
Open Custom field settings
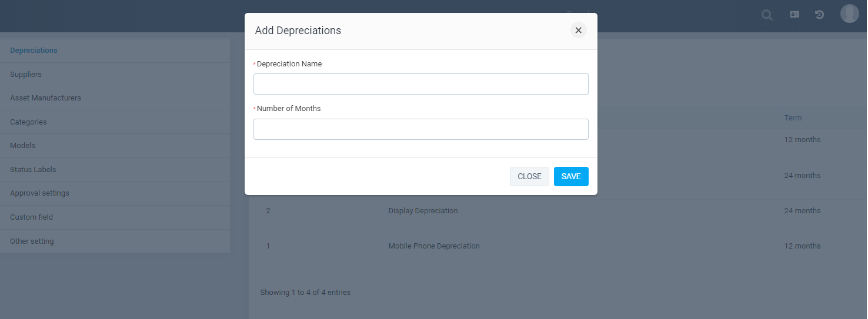pos(31,217)
